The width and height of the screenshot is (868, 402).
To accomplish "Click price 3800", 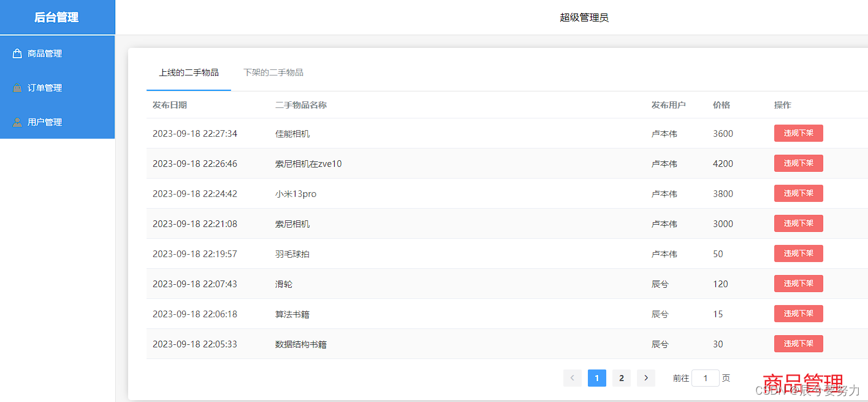I will pyautogui.click(x=723, y=193).
